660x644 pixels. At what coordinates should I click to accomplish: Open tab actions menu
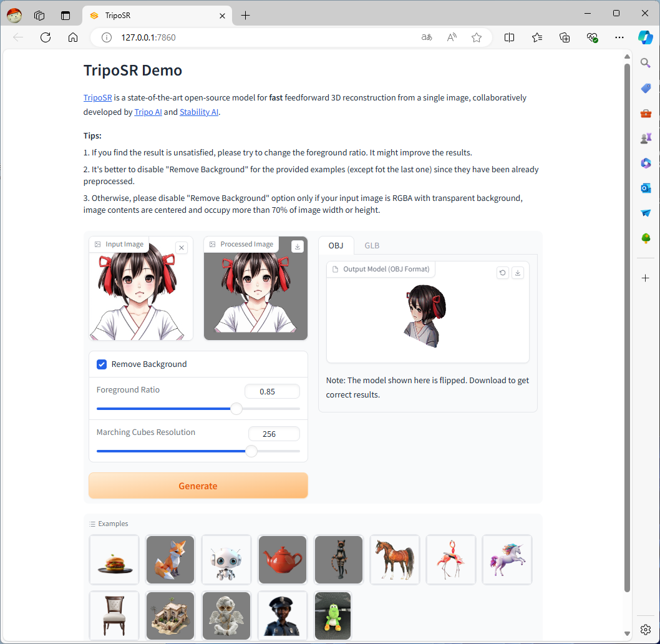pos(66,16)
